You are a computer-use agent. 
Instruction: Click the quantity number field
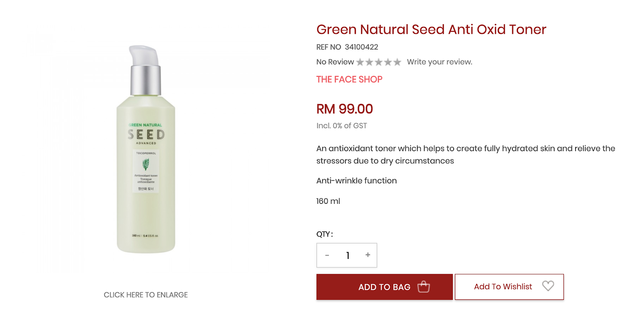pos(348,255)
